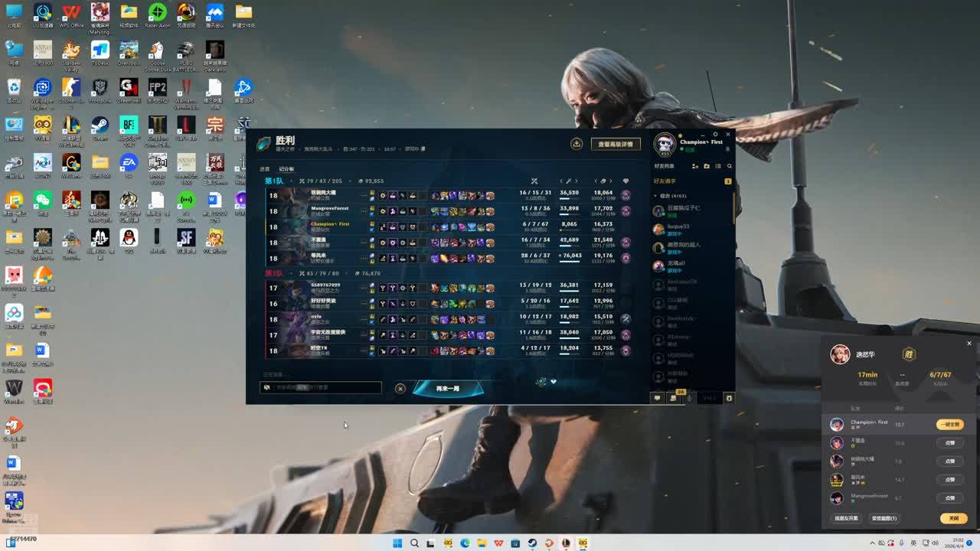This screenshot has height=551, width=980.
Task: Switch gold stat with the left chevron
Action: [x=596, y=181]
